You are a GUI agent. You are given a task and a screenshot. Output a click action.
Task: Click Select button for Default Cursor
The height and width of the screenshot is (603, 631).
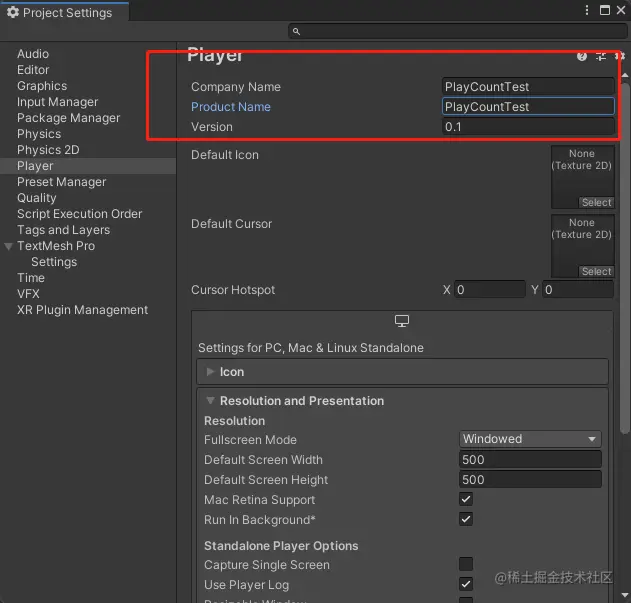pyautogui.click(x=596, y=272)
